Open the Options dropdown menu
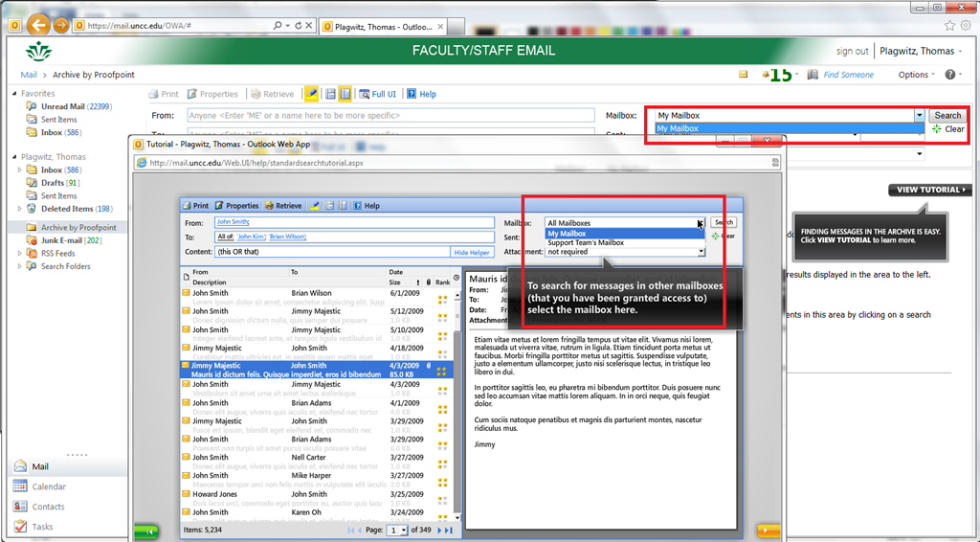Image resolution: width=980 pixels, height=542 pixels. (x=918, y=75)
